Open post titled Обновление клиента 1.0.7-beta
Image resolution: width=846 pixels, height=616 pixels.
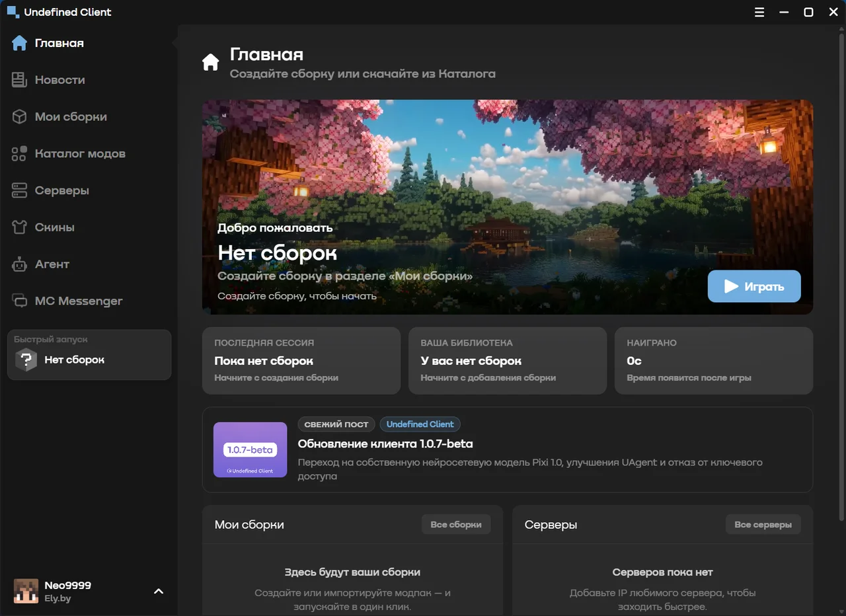(385, 443)
